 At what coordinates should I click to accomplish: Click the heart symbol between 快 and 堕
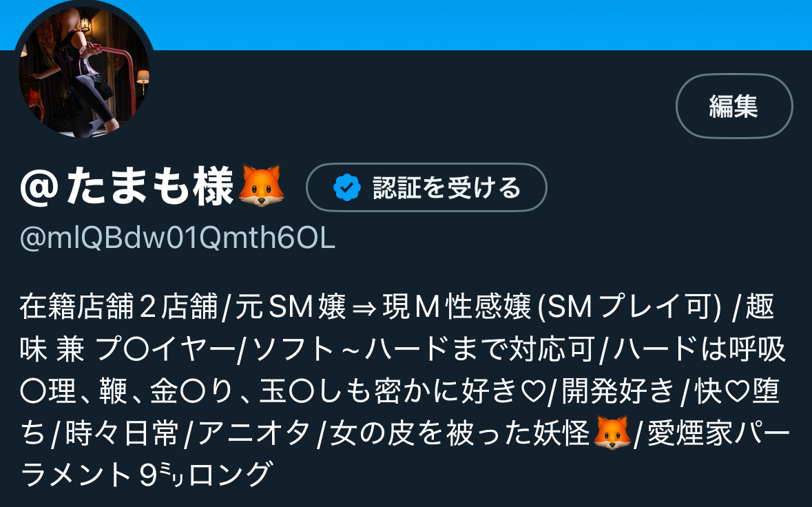point(736,391)
